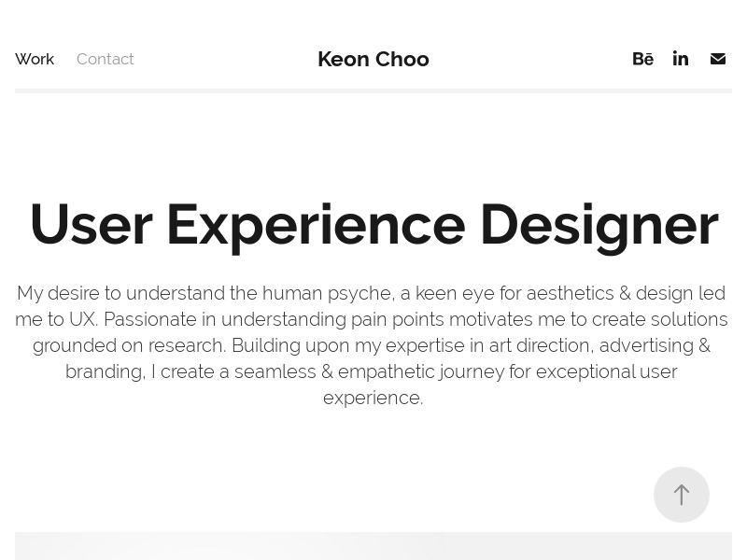Click the line starting "My desire to understand"
Image resolution: width=747 pixels, height=560 pixels.
point(371,293)
